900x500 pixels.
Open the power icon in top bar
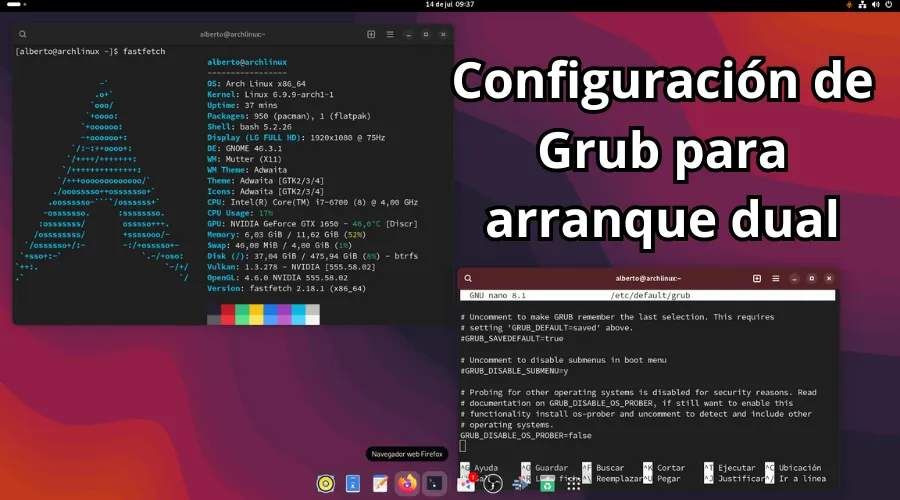[x=889, y=5]
